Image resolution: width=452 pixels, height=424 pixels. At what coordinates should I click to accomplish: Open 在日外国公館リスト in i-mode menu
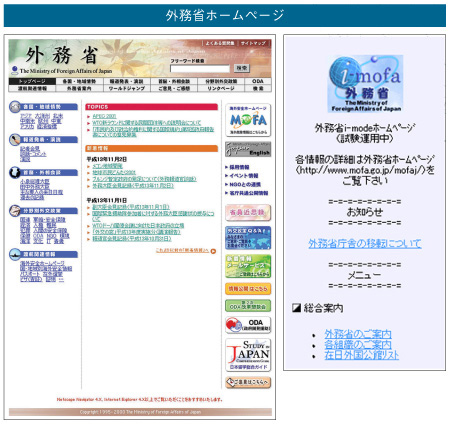[362, 355]
